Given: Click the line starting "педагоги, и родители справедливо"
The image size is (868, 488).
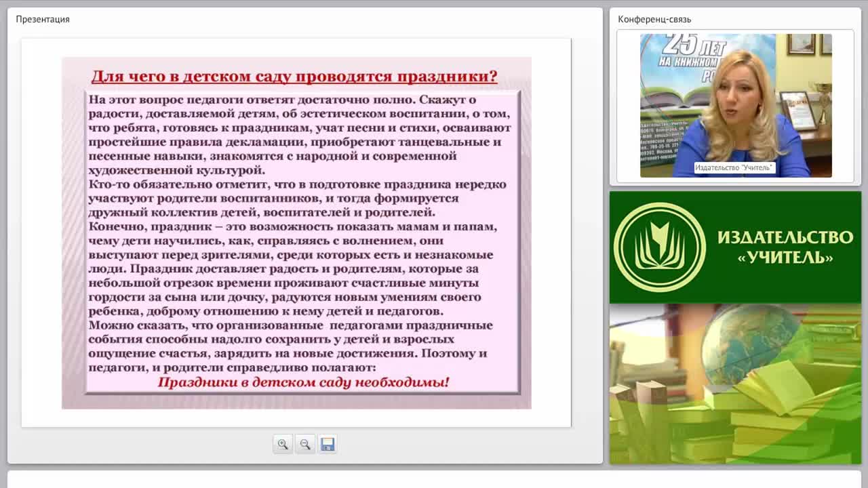Looking at the screenshot, I should click(232, 367).
